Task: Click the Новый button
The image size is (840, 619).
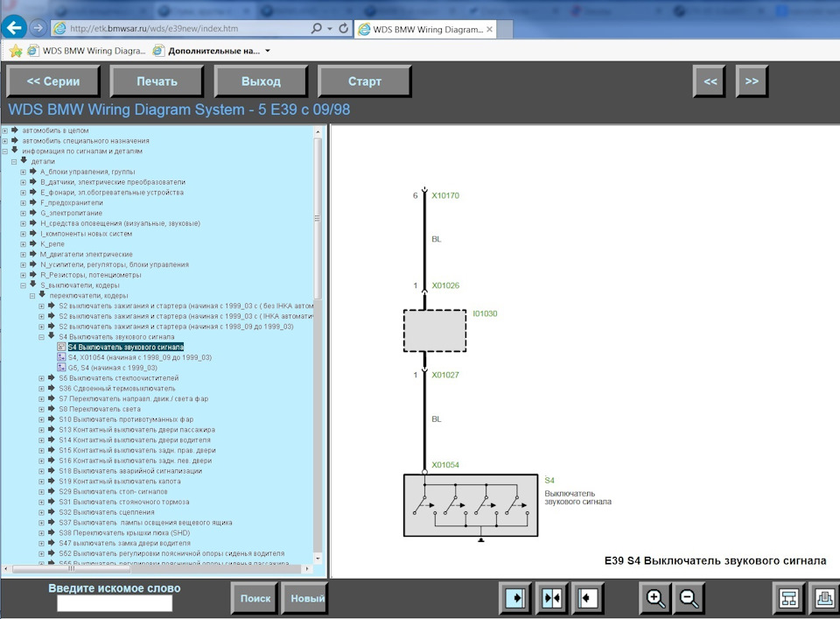Action: pyautogui.click(x=305, y=598)
